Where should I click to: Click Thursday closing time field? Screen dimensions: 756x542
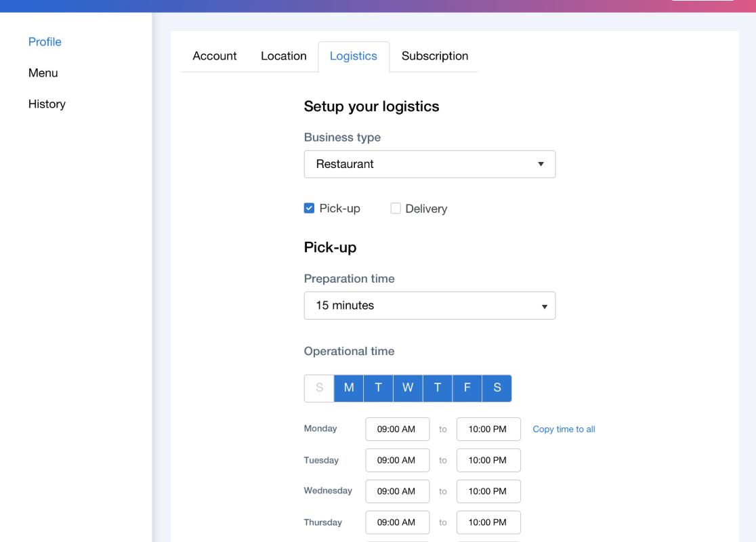point(488,522)
